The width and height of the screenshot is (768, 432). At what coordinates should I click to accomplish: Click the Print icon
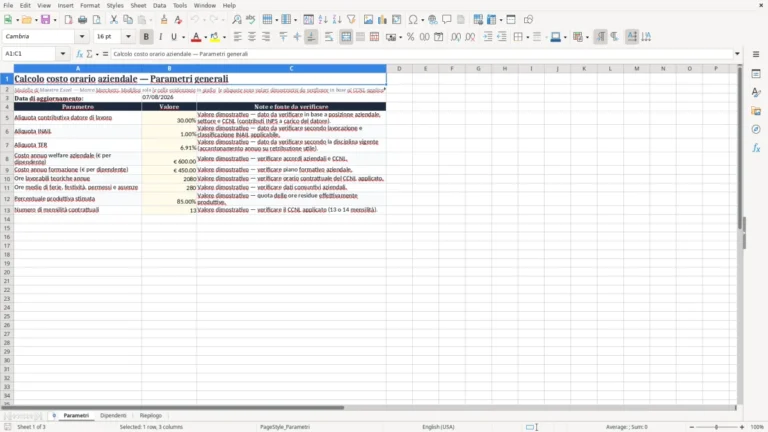tap(82, 20)
